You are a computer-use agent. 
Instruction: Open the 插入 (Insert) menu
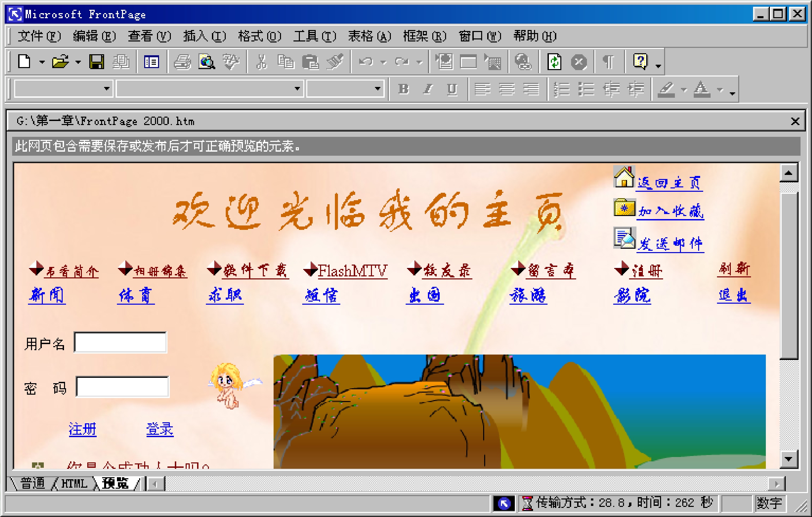click(205, 36)
